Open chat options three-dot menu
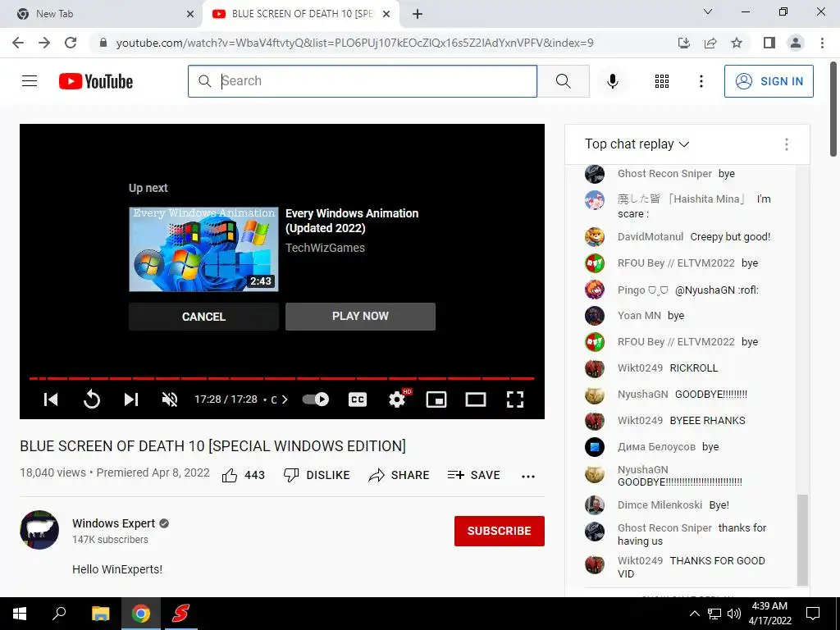 [787, 144]
